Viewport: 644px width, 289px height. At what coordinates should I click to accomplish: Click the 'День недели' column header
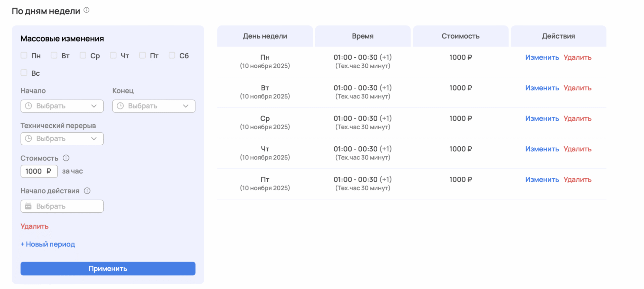(x=265, y=36)
